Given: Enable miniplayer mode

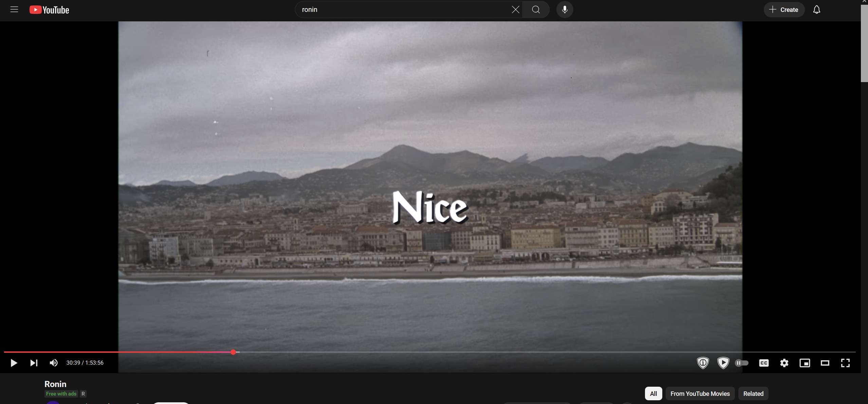Looking at the screenshot, I should [805, 363].
